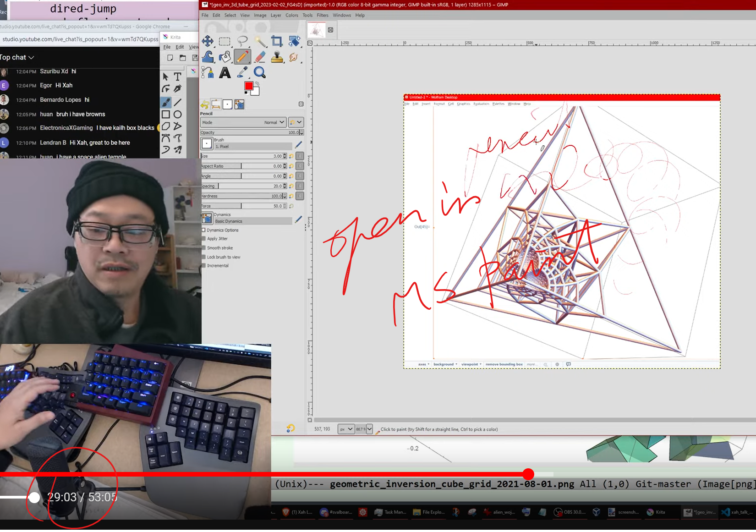Image resolution: width=756 pixels, height=532 pixels.
Task: Select the Rectangle Select tool
Action: pos(225,41)
